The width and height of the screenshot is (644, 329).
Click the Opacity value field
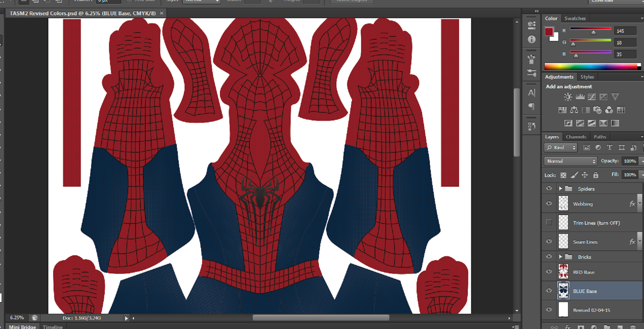click(630, 161)
